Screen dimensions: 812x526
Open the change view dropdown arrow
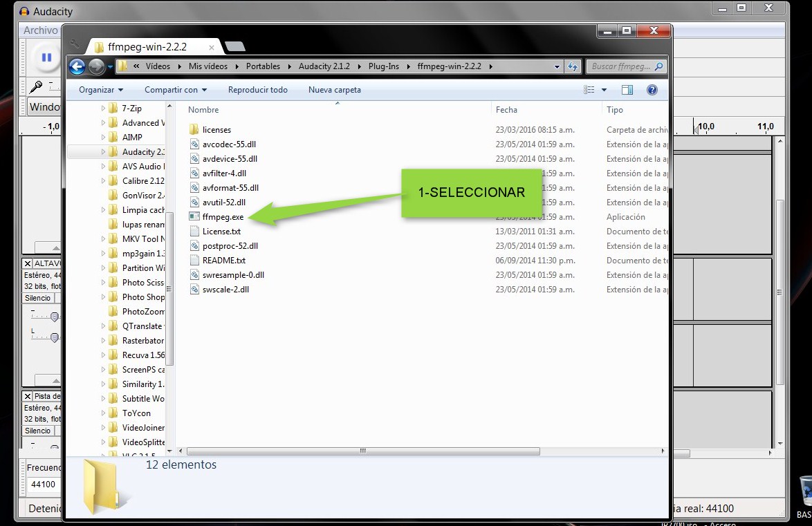[x=603, y=90]
